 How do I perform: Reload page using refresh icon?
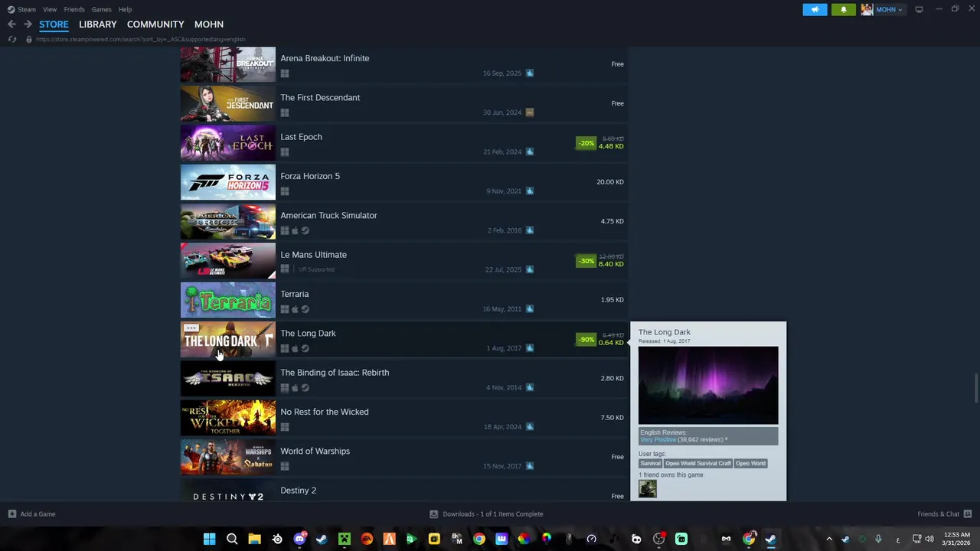[x=11, y=39]
